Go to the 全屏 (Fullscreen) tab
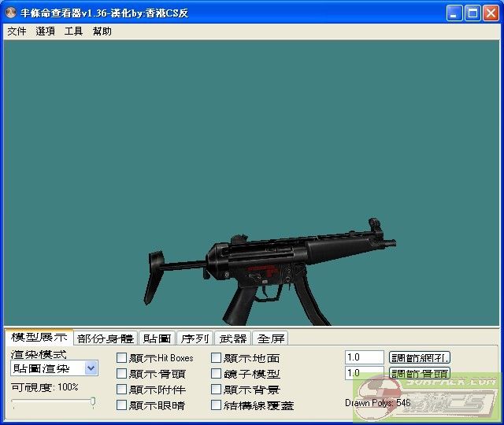Screen dimensions: 504x425 (270, 338)
